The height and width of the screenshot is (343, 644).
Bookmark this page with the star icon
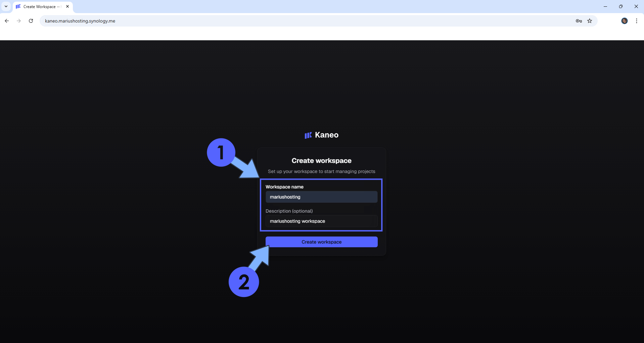point(590,21)
